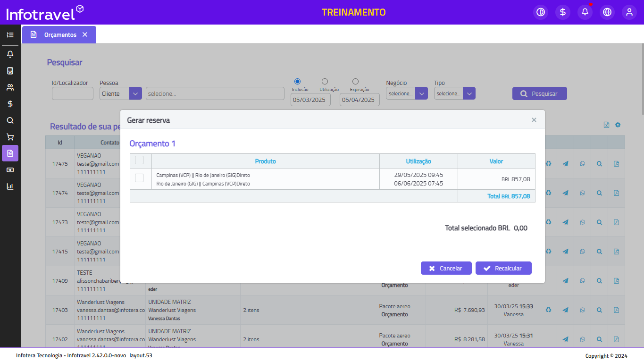Click the notifications bell in top header

coord(585,12)
